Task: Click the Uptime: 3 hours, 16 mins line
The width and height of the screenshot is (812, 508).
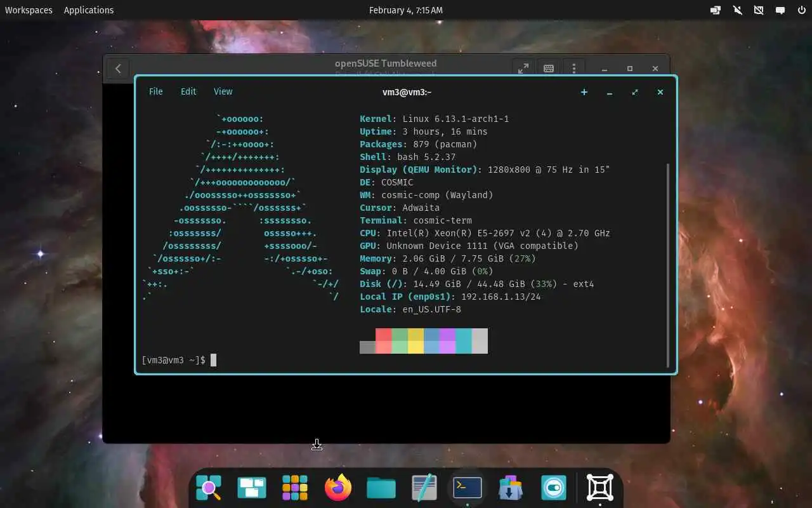Action: pyautogui.click(x=424, y=131)
